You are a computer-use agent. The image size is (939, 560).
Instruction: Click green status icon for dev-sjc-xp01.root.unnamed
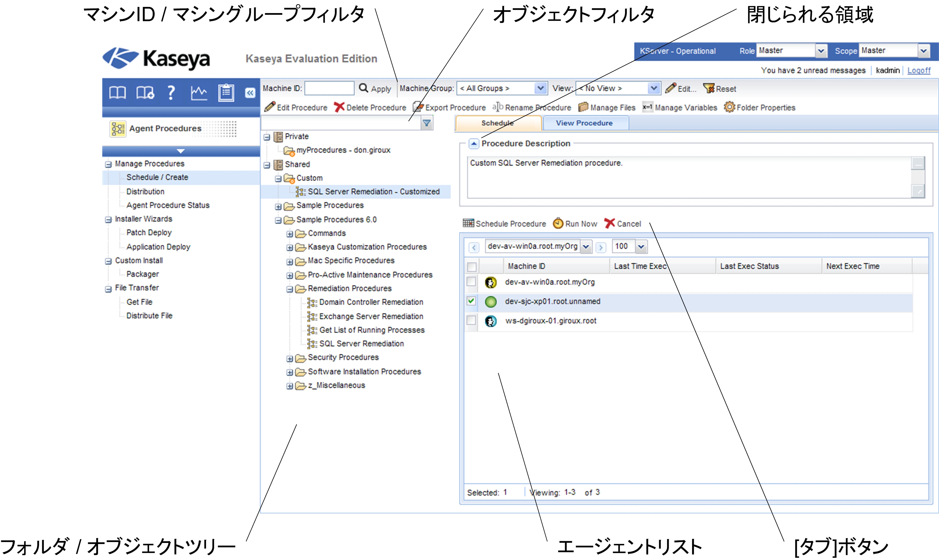(490, 302)
